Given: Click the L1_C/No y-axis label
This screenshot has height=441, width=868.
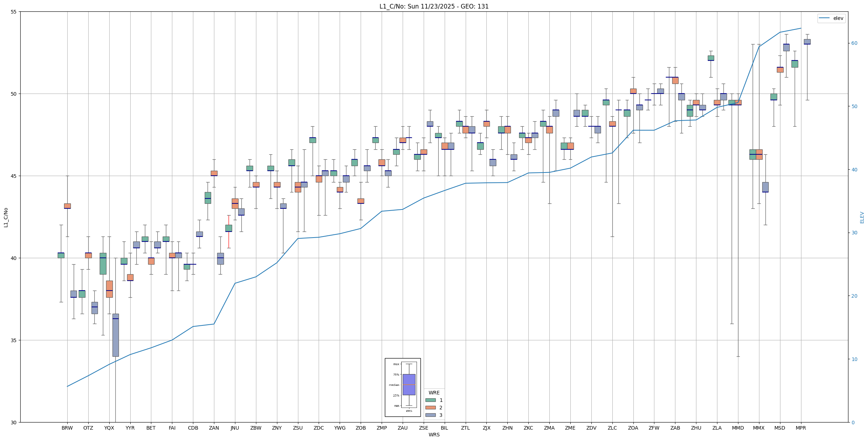Looking at the screenshot, I should point(6,217).
